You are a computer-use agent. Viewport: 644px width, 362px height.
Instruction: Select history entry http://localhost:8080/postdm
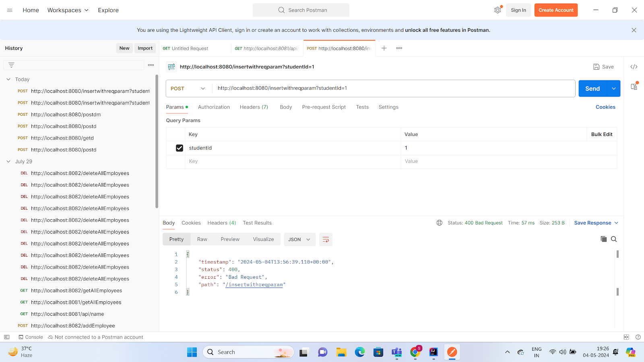pos(66,115)
